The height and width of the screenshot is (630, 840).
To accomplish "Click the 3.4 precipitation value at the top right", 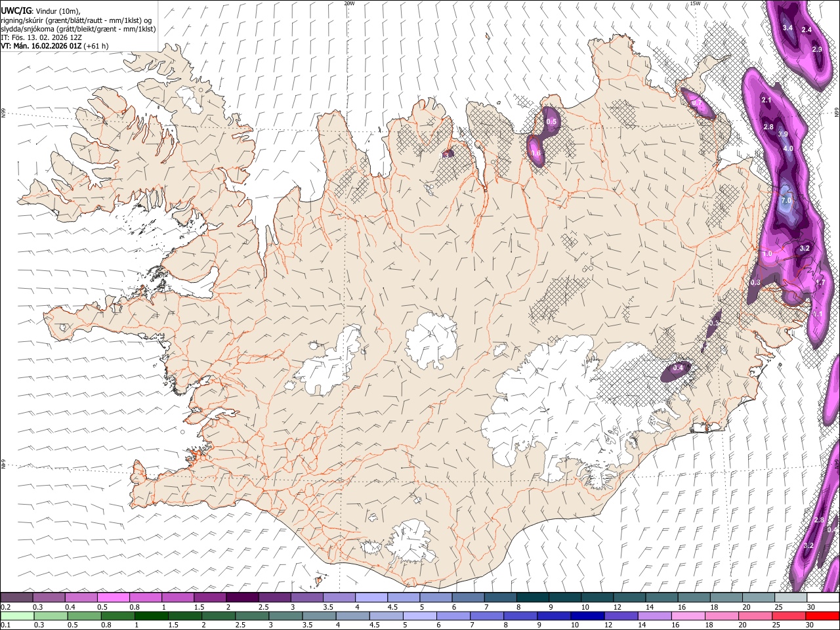I will click(x=788, y=28).
